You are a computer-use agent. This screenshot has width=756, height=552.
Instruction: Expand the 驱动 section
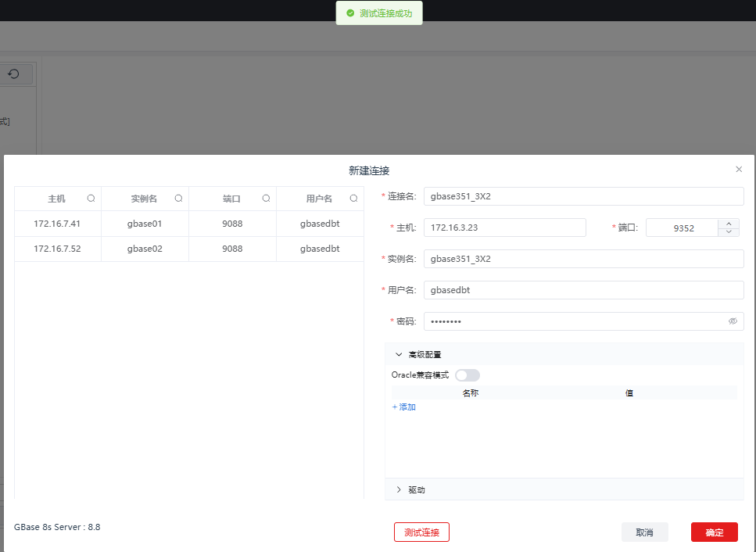pyautogui.click(x=399, y=489)
